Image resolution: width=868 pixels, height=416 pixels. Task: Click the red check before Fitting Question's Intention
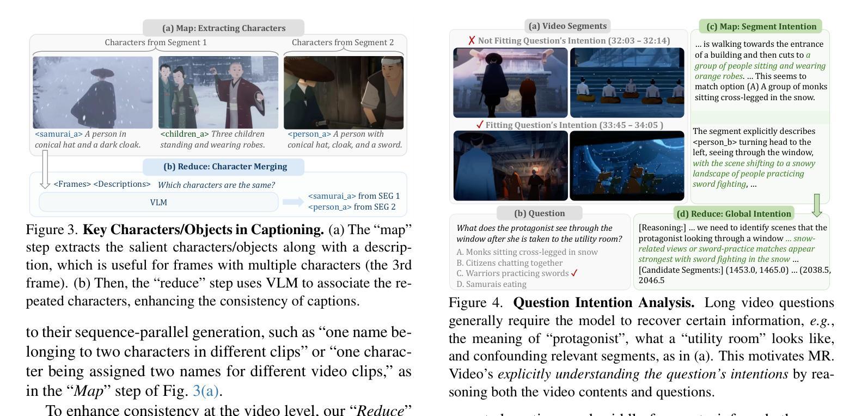pyautogui.click(x=480, y=125)
